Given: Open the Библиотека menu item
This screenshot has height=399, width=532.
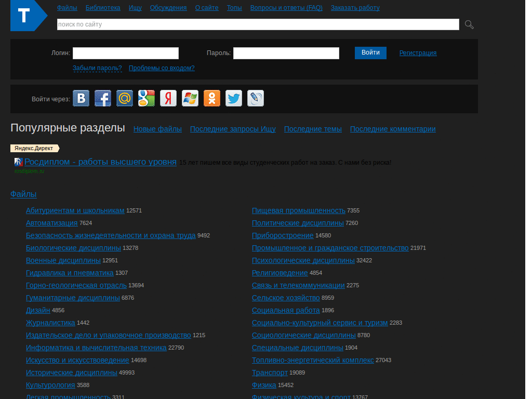Looking at the screenshot, I should (103, 7).
